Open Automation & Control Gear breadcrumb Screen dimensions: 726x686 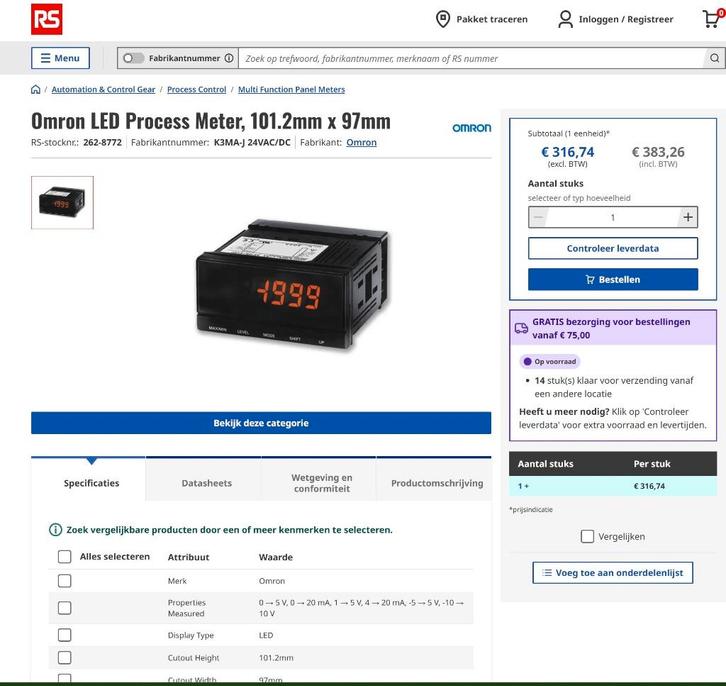[103, 89]
